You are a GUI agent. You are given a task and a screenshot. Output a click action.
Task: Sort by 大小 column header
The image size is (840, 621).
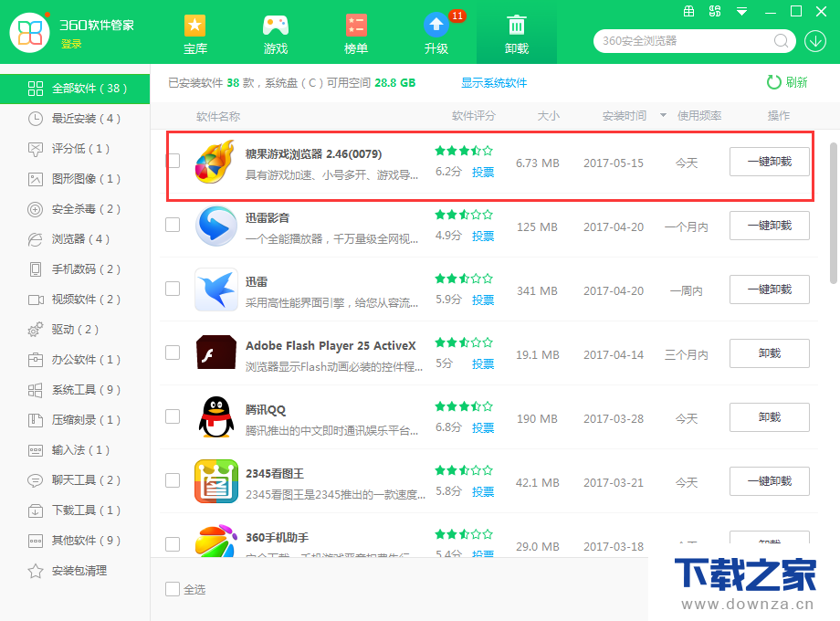point(549,116)
